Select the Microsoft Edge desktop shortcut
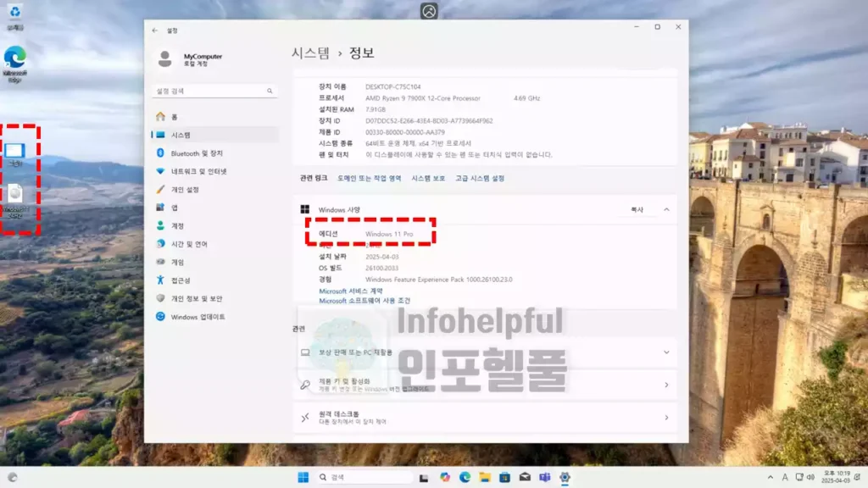Screen dimensions: 868x488 [x=15, y=64]
